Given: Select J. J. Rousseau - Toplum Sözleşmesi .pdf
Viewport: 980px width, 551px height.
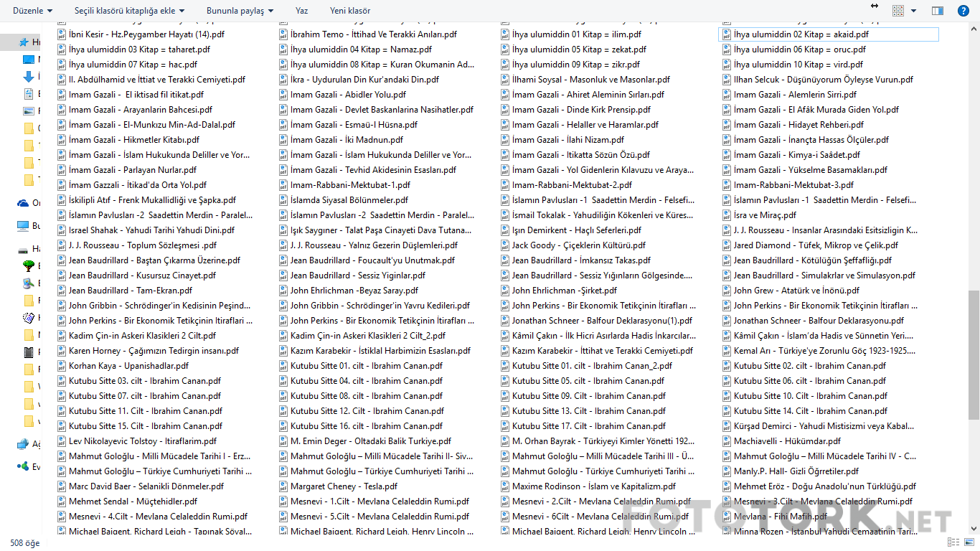Looking at the screenshot, I should [136, 245].
